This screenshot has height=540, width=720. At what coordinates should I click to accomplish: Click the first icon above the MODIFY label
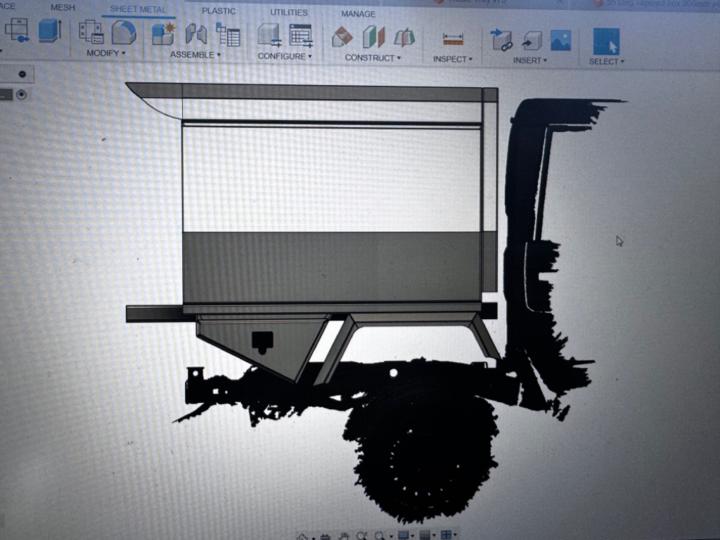pos(91,32)
